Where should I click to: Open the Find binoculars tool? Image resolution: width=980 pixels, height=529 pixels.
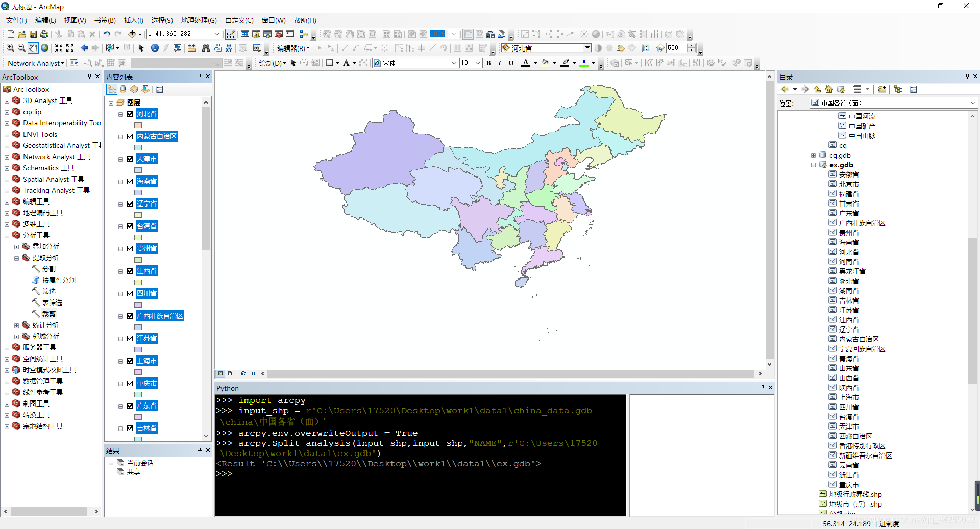(x=206, y=48)
